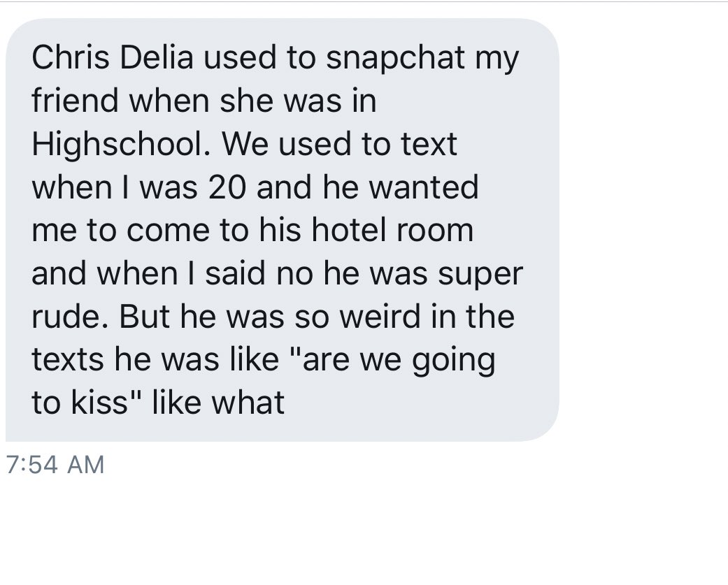The image size is (728, 585).
Task: Click the number '20' in message
Action: click(x=227, y=187)
